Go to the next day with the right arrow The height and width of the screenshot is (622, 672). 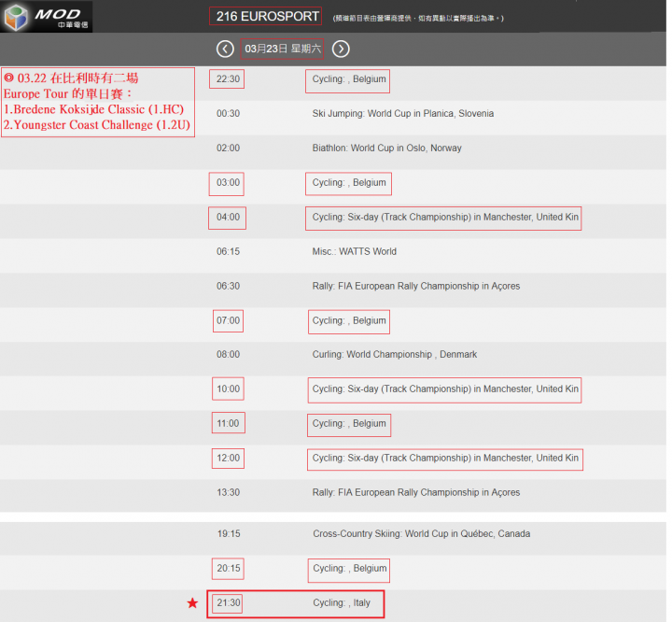pyautogui.click(x=341, y=49)
